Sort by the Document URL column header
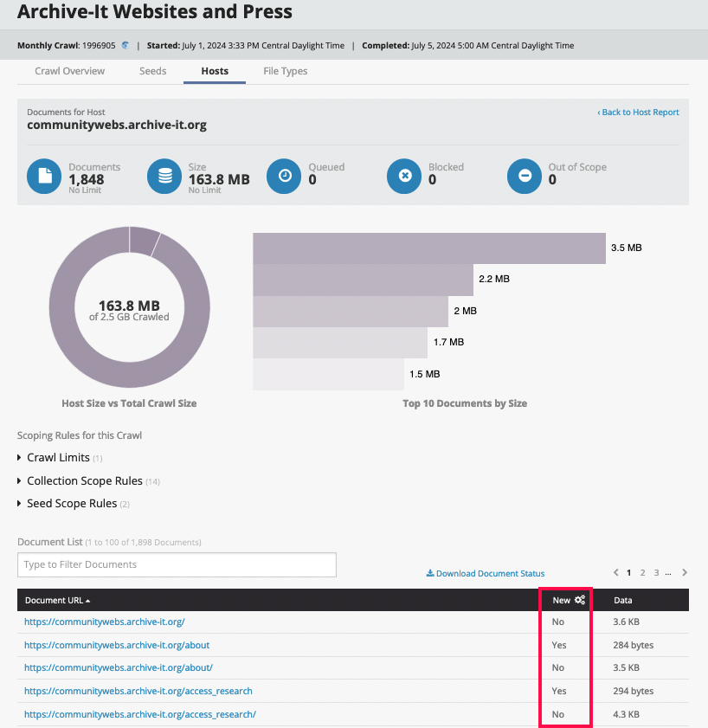 pos(57,600)
